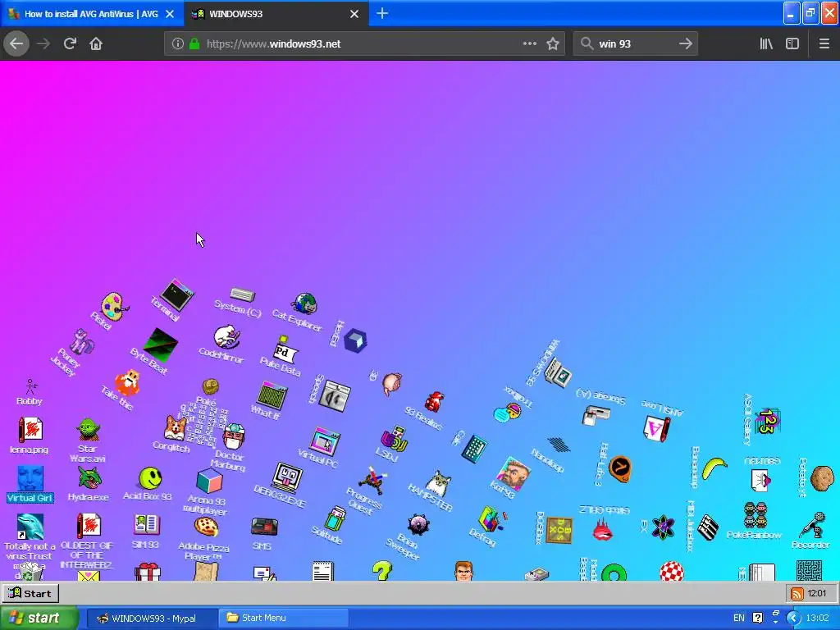The width and height of the screenshot is (840, 630).
Task: Open Glitch GRLZ lips icon
Action: pos(603,529)
